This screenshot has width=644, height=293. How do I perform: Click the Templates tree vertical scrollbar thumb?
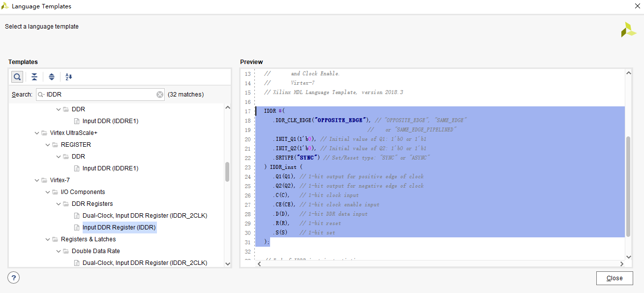[227, 172]
